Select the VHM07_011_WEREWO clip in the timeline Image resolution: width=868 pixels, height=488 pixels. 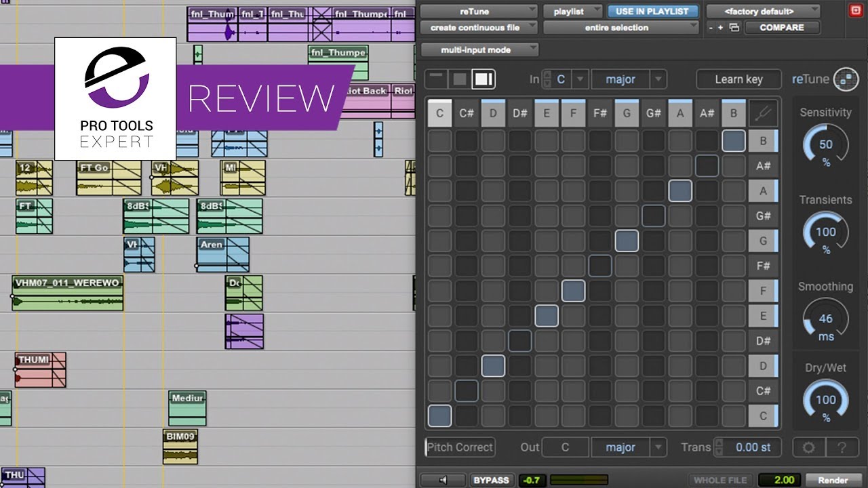[68, 293]
